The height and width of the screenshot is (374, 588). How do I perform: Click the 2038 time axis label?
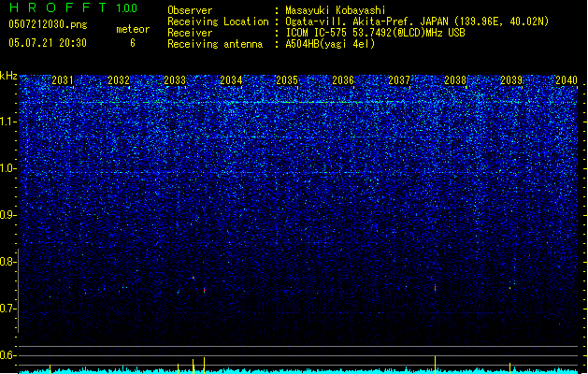[x=455, y=80]
